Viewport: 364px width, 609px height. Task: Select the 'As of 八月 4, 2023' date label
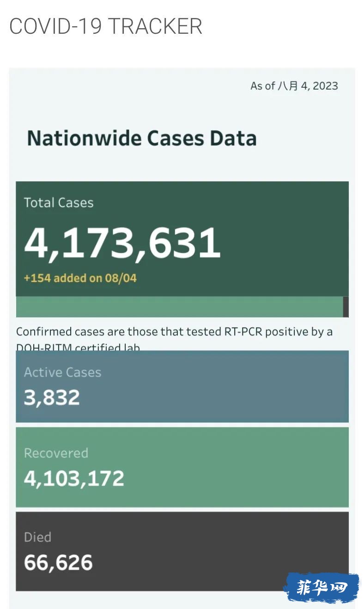[294, 86]
